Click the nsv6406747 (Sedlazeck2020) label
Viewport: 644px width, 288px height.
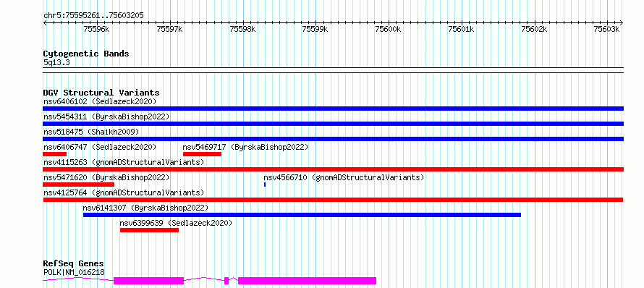click(x=100, y=147)
